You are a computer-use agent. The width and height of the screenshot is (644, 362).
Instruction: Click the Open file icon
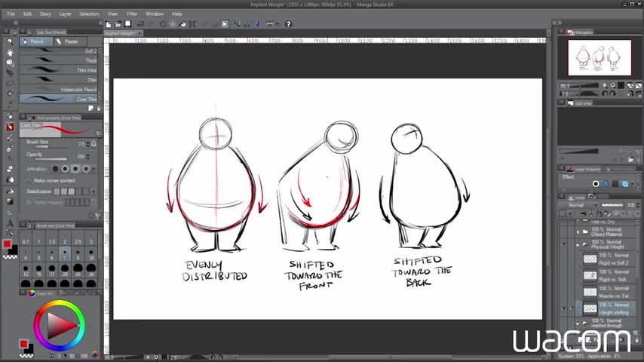click(x=118, y=24)
